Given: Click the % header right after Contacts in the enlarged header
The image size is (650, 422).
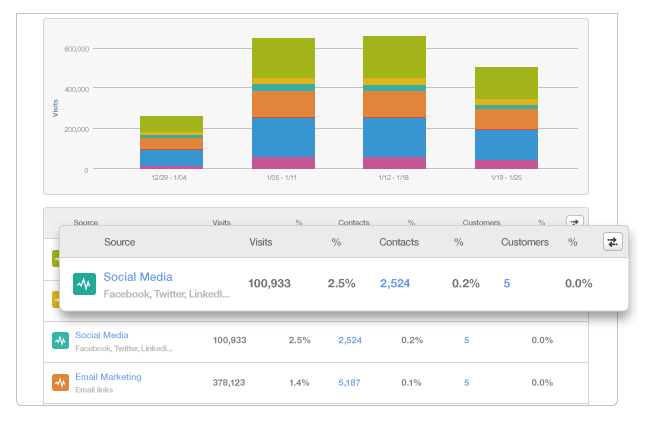Looking at the screenshot, I should 458,242.
